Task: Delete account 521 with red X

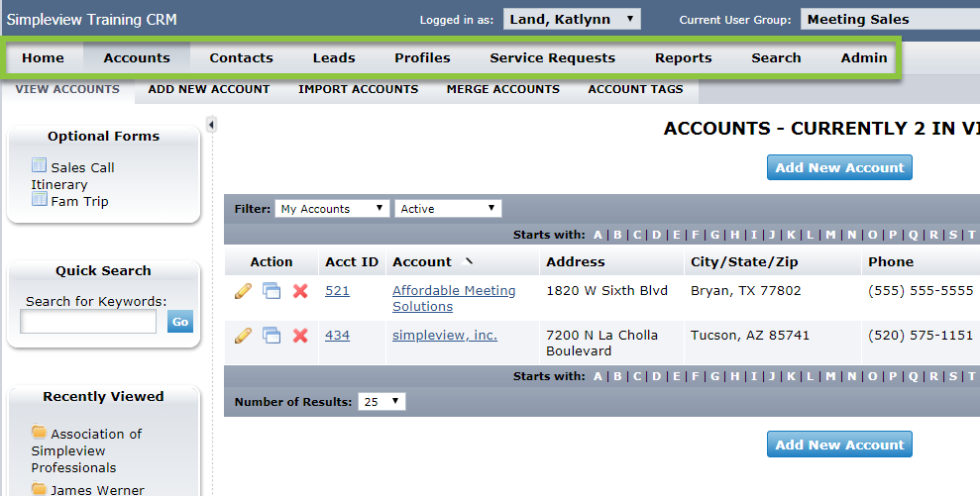Action: pos(300,290)
